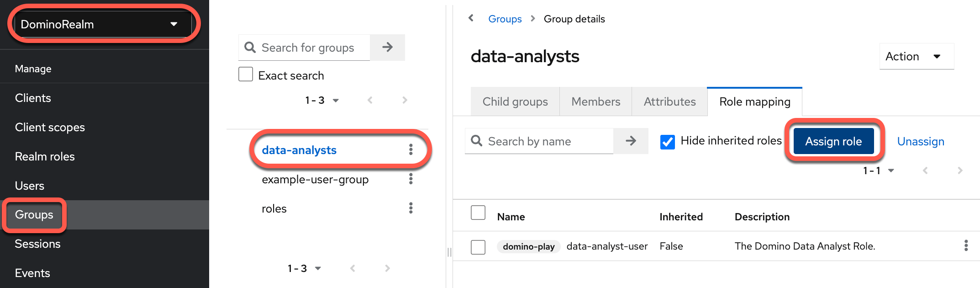Submit role search with arrow button

pyautogui.click(x=631, y=141)
